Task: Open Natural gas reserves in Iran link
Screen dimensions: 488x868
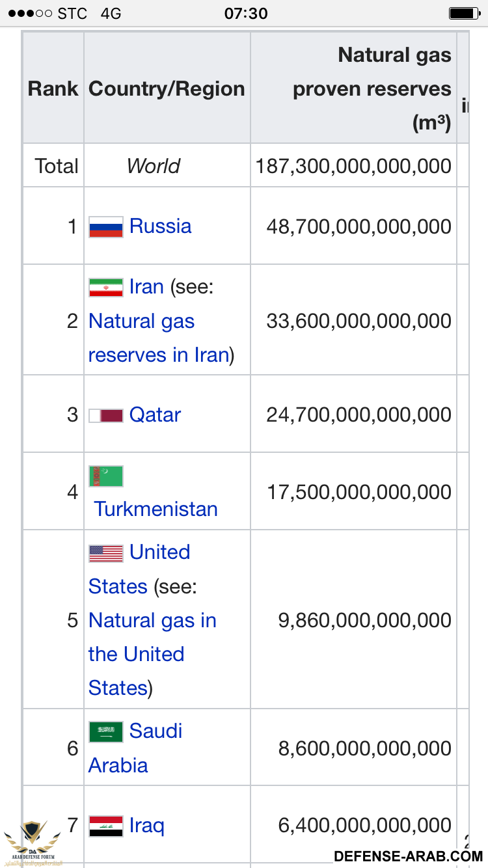Action: click(x=159, y=338)
